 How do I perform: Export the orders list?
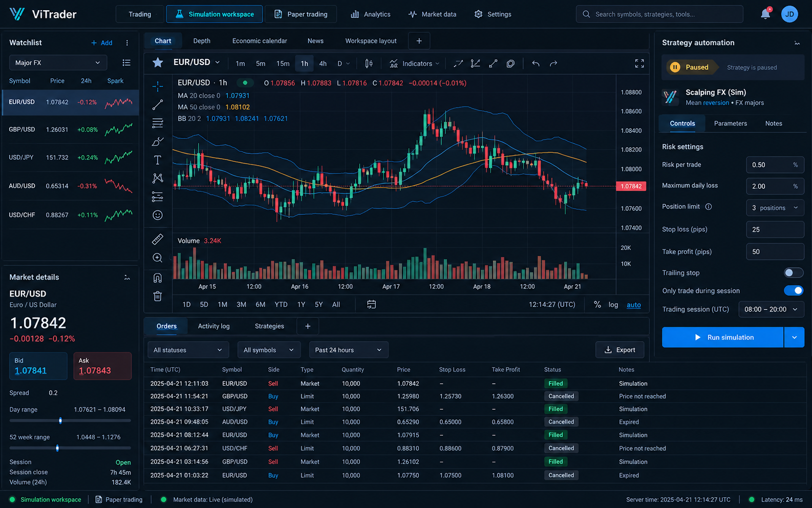(619, 350)
